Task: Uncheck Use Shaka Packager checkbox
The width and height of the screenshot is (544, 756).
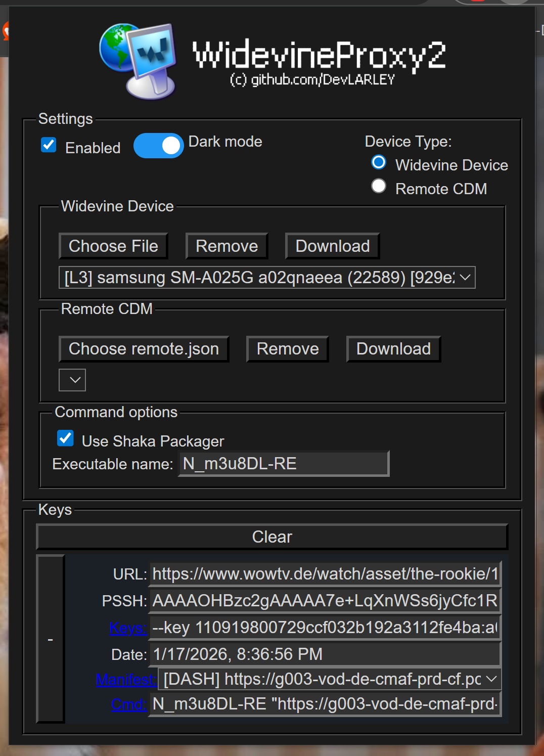Action: [x=65, y=438]
